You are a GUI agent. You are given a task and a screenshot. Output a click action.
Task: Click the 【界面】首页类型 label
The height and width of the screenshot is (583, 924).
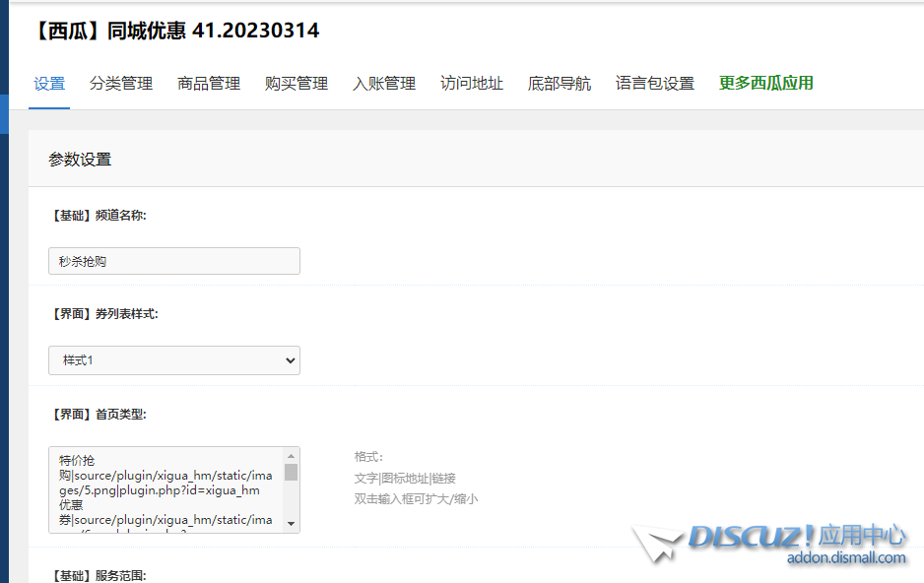pyautogui.click(x=98, y=415)
